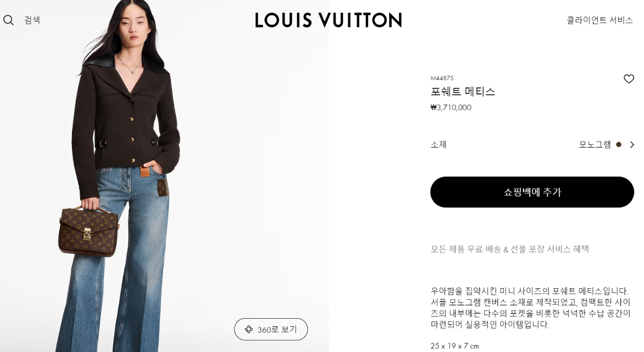
Task: Click the model product photo
Action: (x=164, y=176)
